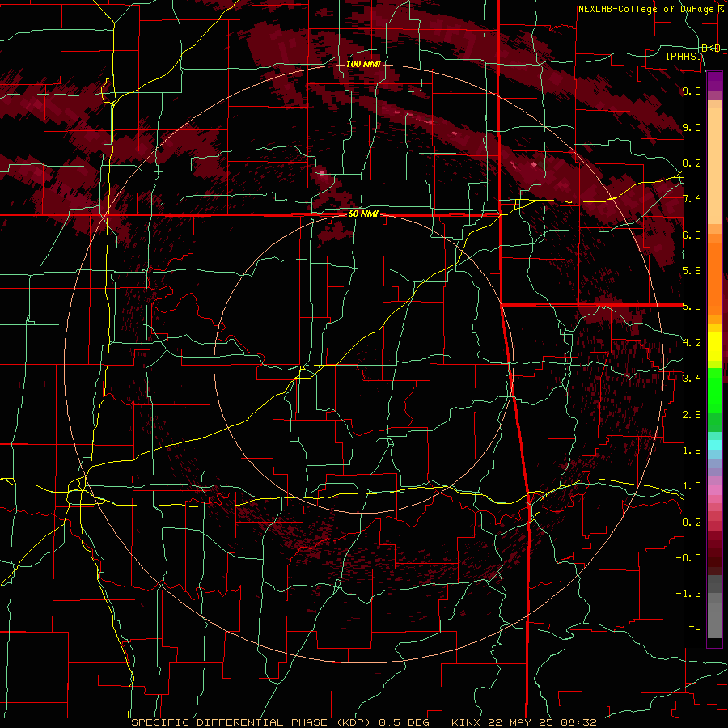Click the 9.0 value on the color scale
Viewport: 728px width, 728px height.
pyautogui.click(x=692, y=127)
